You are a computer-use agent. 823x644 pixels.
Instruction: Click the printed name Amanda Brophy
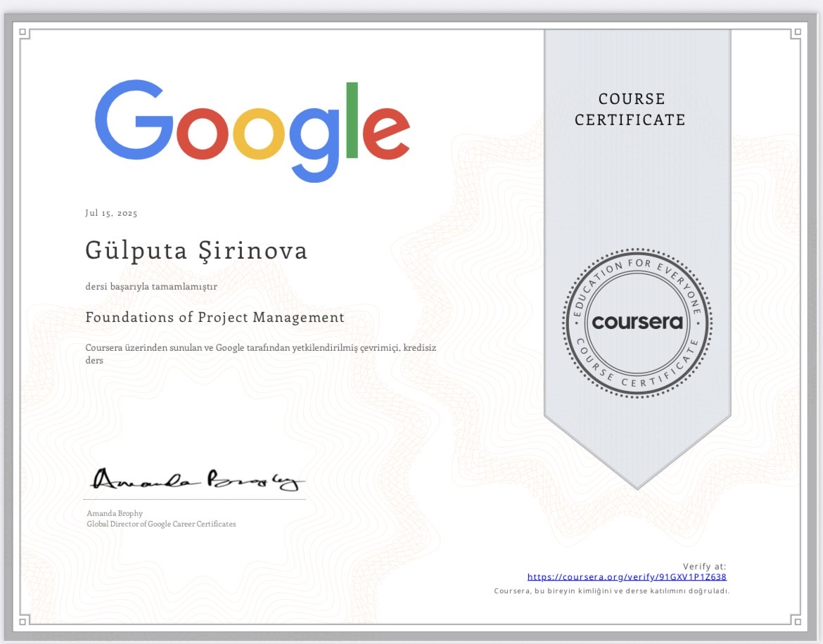coord(114,513)
